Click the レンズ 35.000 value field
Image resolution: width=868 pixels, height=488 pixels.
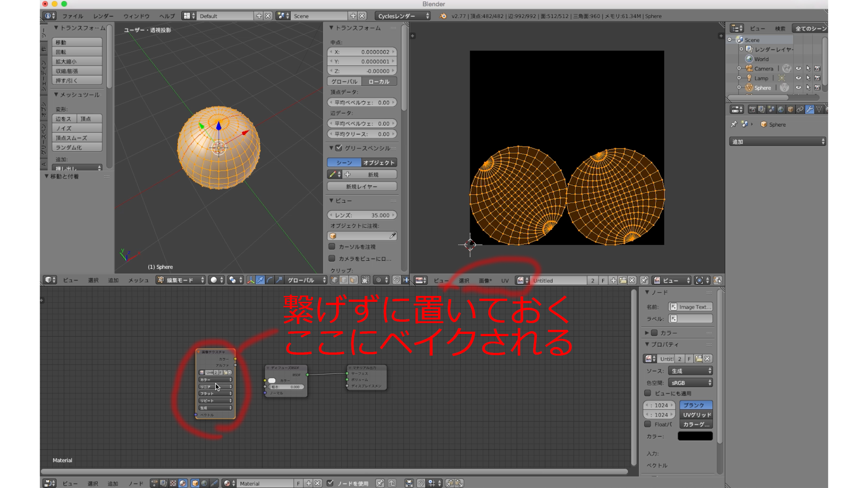click(362, 215)
